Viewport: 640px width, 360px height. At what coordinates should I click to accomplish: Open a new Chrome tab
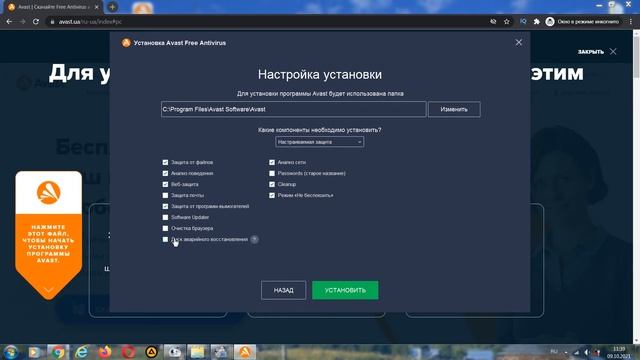(112, 7)
